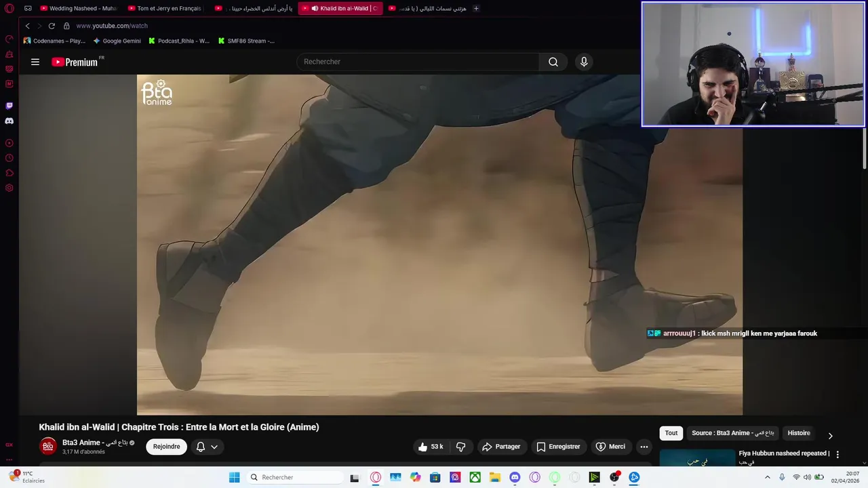Open Discord in the Opera sidebar
868x488 pixels.
[x=9, y=121]
